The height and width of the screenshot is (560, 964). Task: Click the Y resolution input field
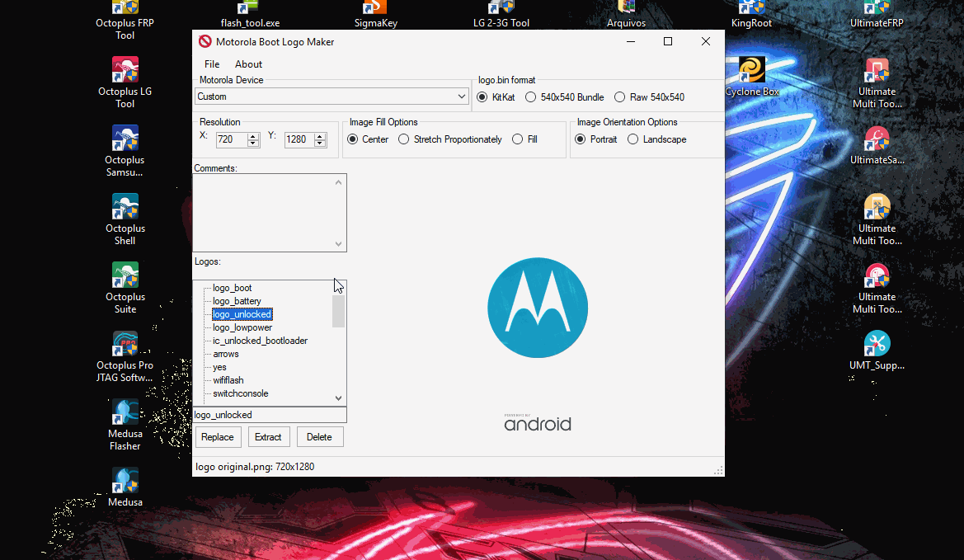299,139
